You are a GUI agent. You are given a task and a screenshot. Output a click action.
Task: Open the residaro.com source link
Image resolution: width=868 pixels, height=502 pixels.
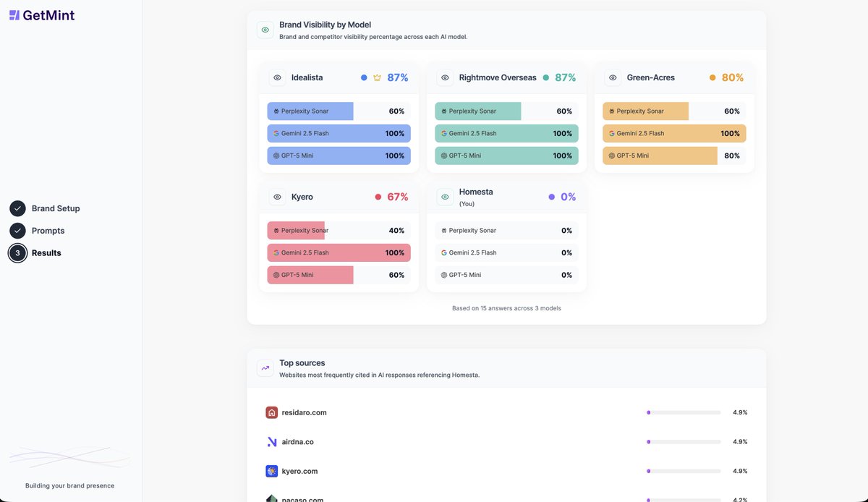point(305,412)
